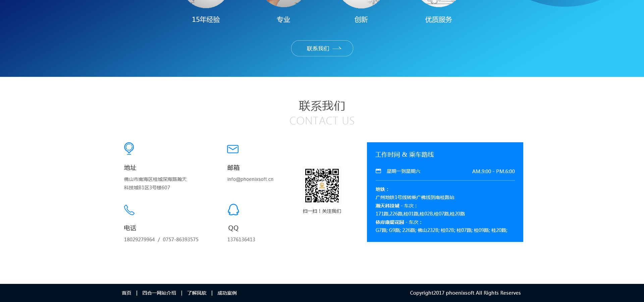Click the info@phoenixsoft.cn email address
644x302 pixels.
[x=250, y=179]
